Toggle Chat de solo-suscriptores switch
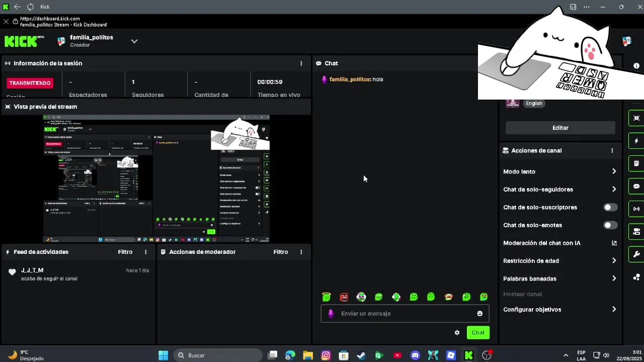 (x=610, y=207)
